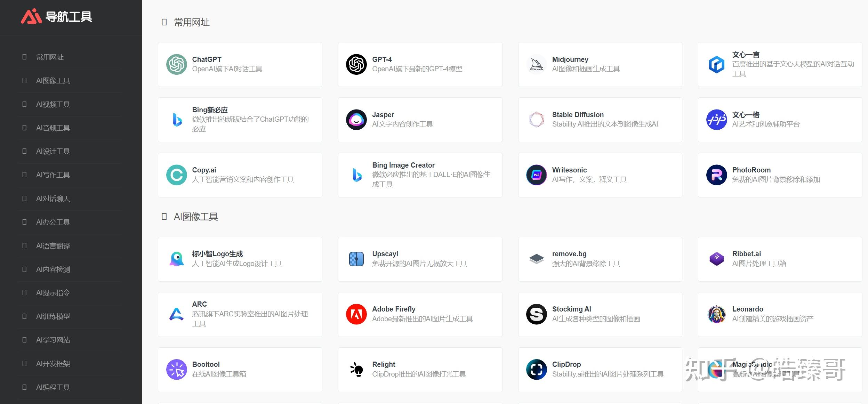Open the Bing Image Creator card

pos(420,175)
